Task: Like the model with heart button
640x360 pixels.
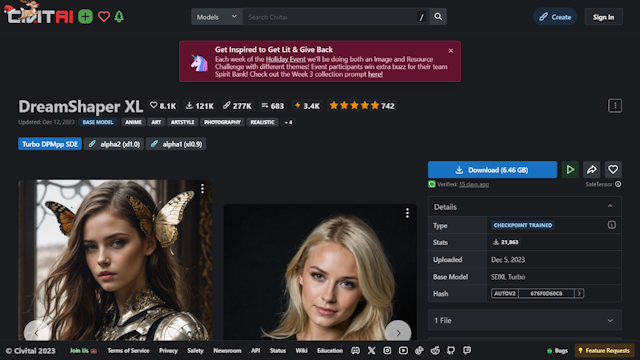Action: [x=613, y=169]
